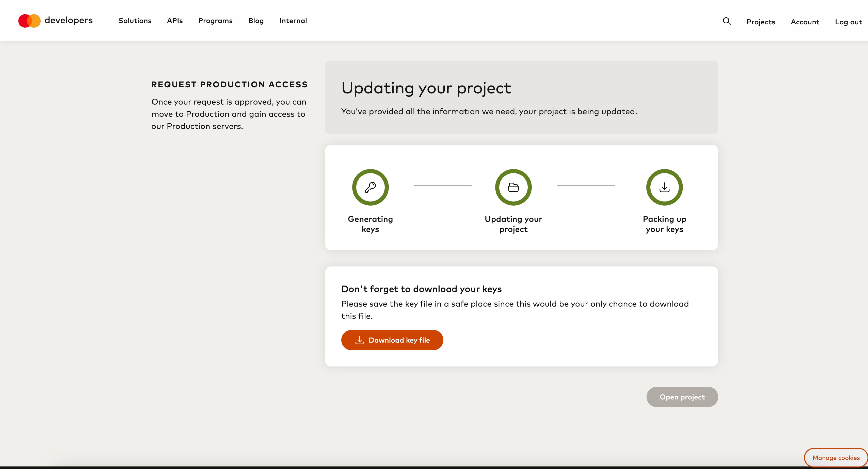Click the Open project button
Screen dimensions: 868x469
tap(682, 397)
